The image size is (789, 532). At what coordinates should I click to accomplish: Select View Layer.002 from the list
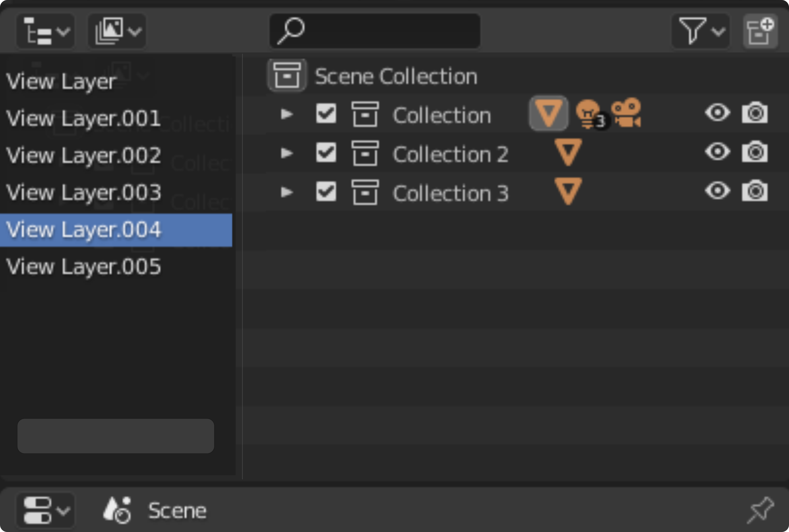(x=116, y=156)
